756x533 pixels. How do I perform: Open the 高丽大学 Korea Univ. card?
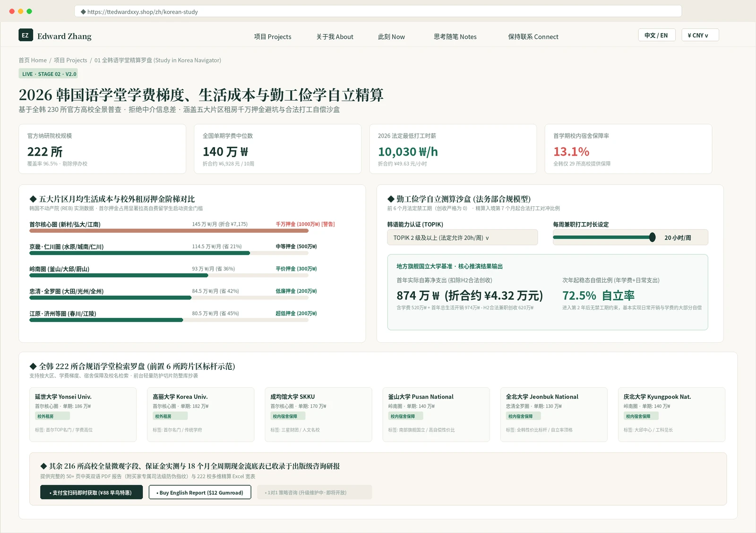pos(200,414)
